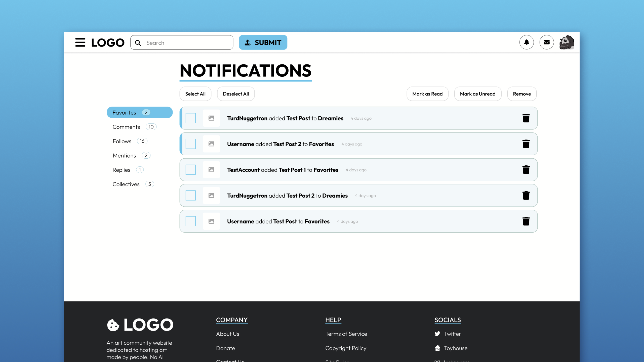644x362 pixels.
Task: Click the Select All button
Action: click(x=195, y=94)
